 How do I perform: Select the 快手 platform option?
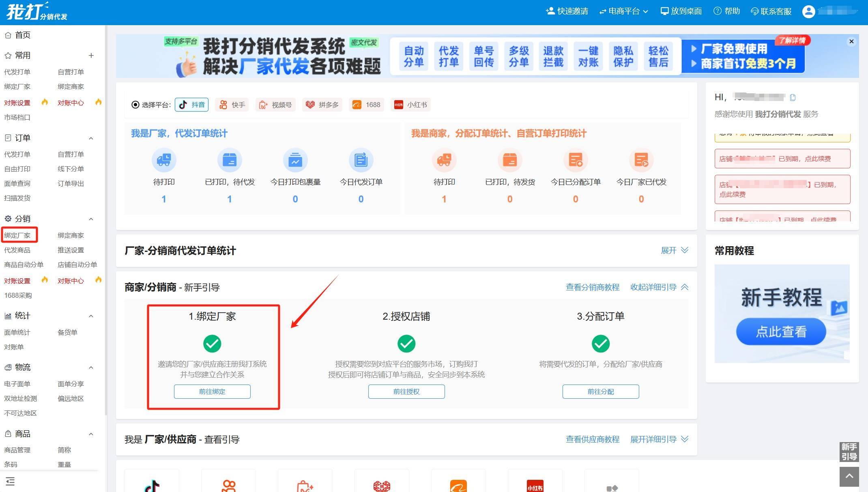click(x=232, y=105)
